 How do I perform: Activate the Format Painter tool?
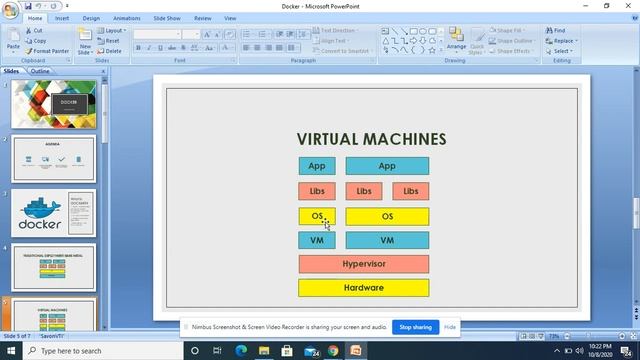tap(47, 51)
